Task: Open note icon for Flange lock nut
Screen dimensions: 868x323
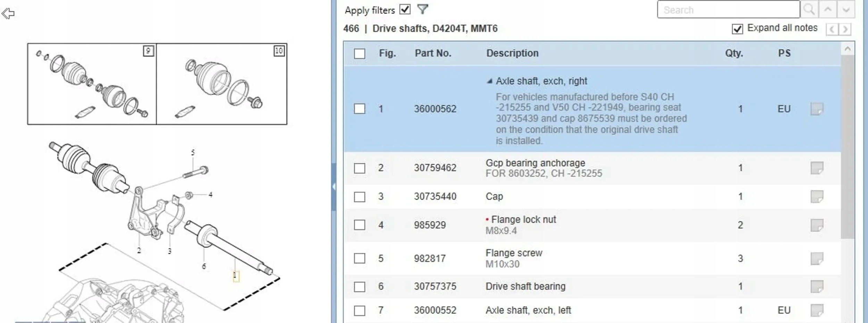Action: [817, 225]
